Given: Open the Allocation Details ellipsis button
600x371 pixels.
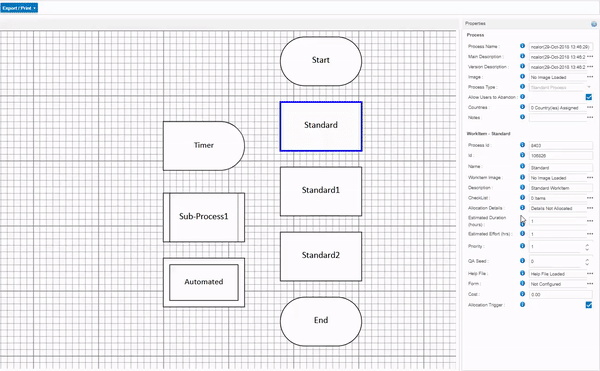Looking at the screenshot, I should click(x=590, y=208).
